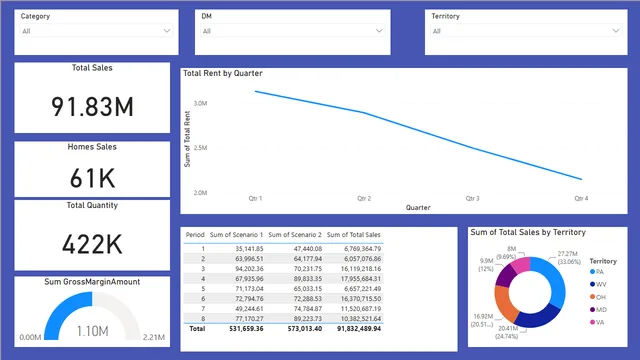This screenshot has height=360, width=640.
Task: Click the 20.41M (24.74%) data label
Action: click(507, 332)
